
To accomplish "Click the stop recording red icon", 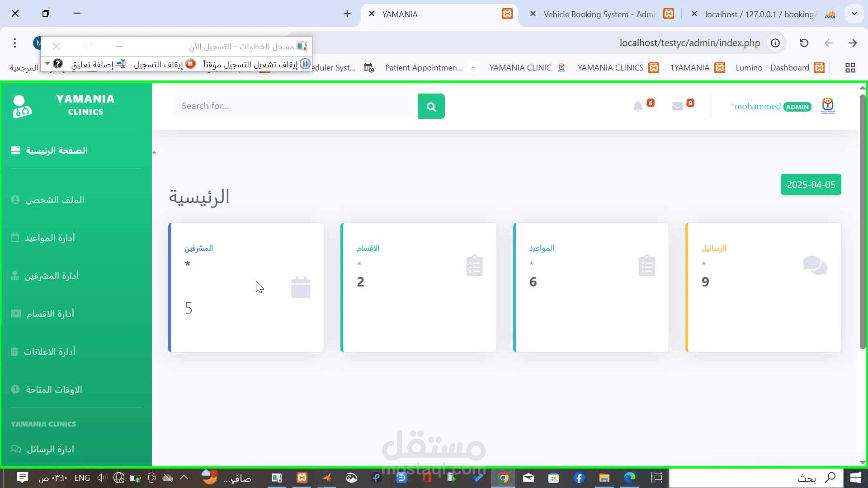I will pos(190,64).
